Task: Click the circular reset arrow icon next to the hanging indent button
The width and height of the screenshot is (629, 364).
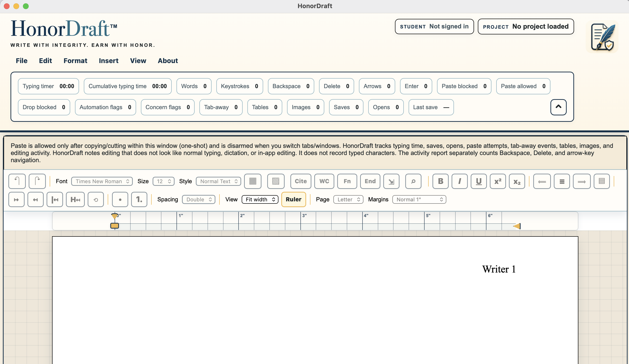Action: [x=96, y=199]
